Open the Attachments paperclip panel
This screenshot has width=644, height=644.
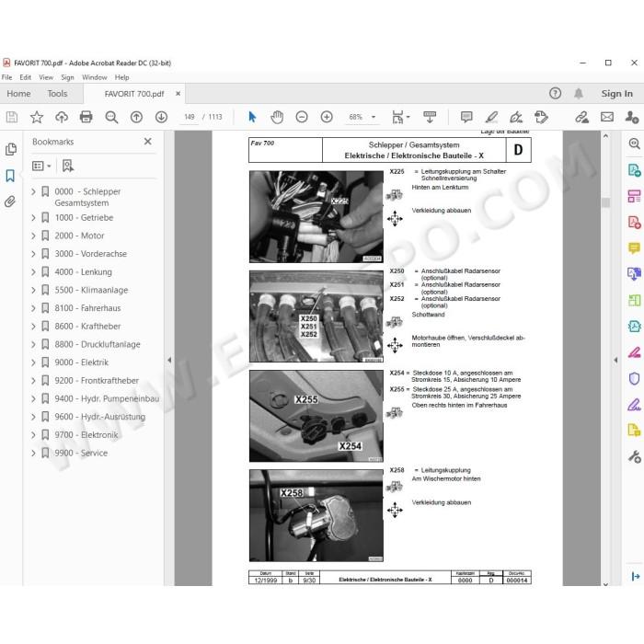point(10,201)
